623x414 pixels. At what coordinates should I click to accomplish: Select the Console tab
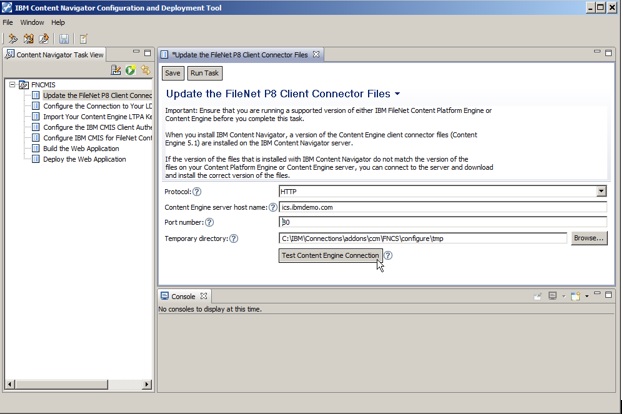click(184, 296)
